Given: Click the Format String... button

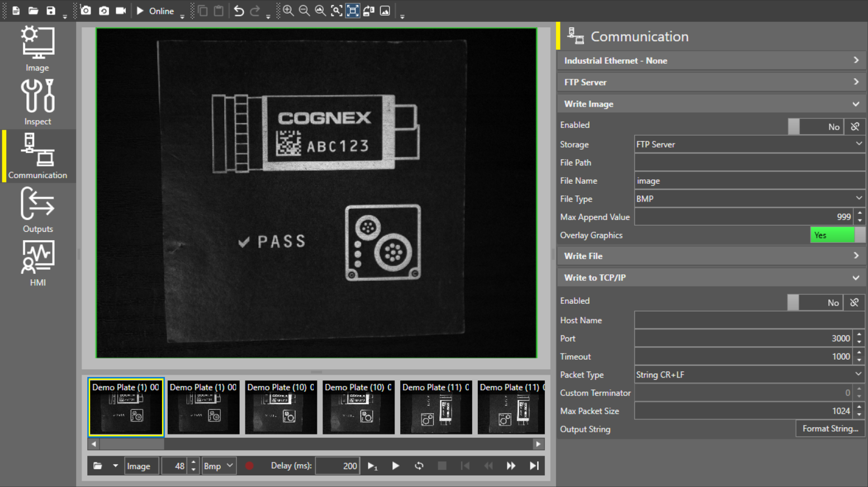Looking at the screenshot, I should (830, 429).
